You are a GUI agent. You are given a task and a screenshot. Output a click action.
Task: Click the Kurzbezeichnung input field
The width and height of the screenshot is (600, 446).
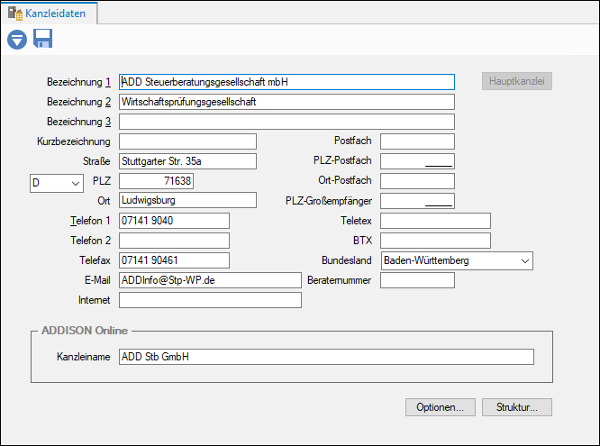click(188, 142)
